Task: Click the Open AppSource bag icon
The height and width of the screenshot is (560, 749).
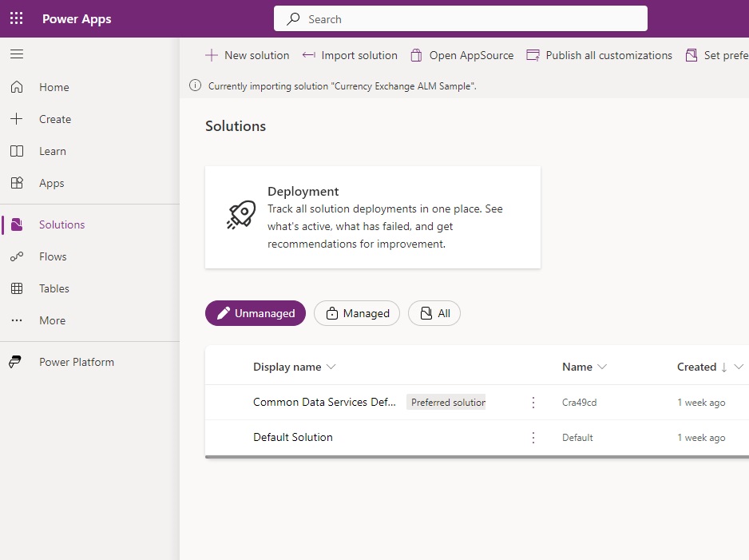Action: click(416, 55)
